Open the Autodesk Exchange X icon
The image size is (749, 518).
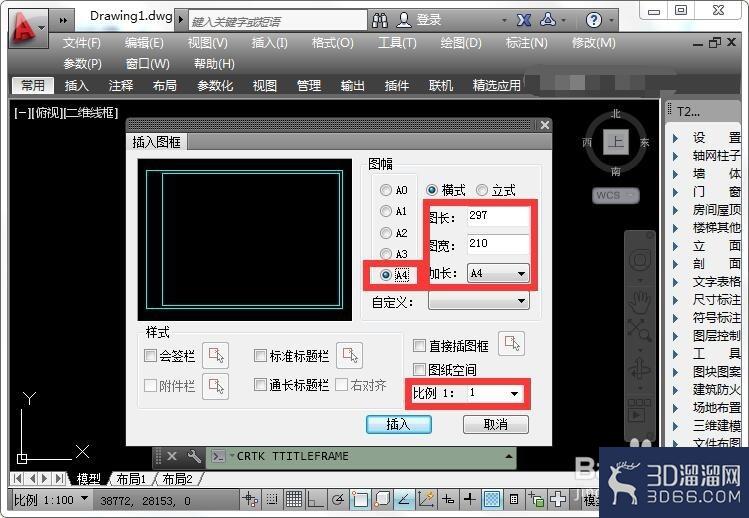point(524,20)
